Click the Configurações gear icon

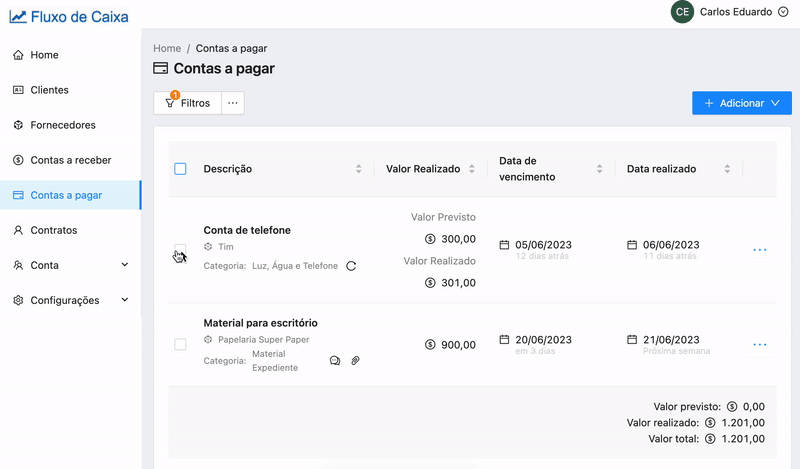18,301
